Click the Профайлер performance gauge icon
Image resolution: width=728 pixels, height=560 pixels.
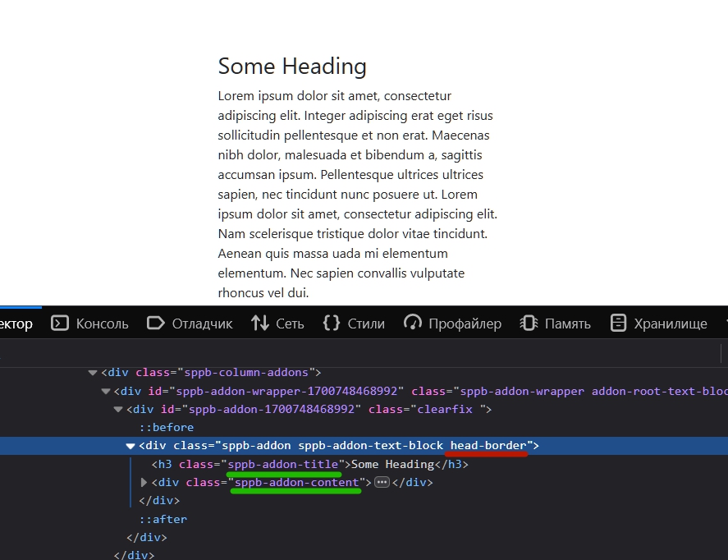coord(413,324)
